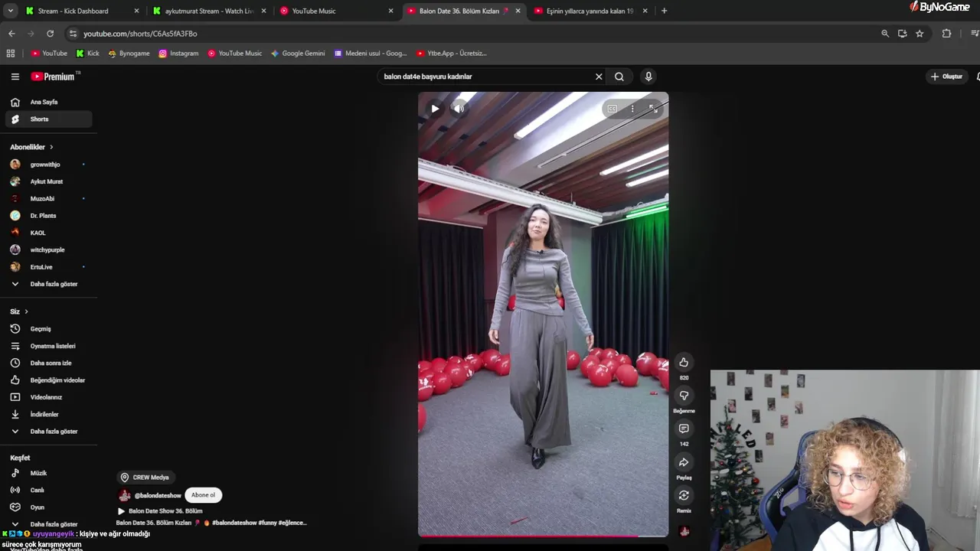Expand the Siz section chevron
This screenshot has width=980, height=551.
click(26, 311)
